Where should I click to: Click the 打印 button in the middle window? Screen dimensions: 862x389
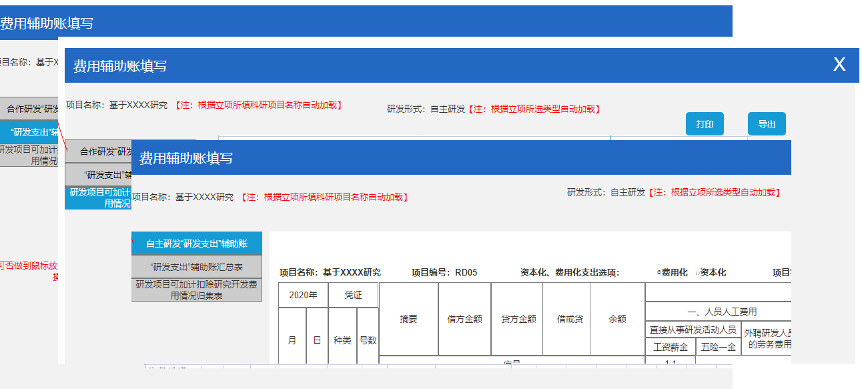(705, 124)
